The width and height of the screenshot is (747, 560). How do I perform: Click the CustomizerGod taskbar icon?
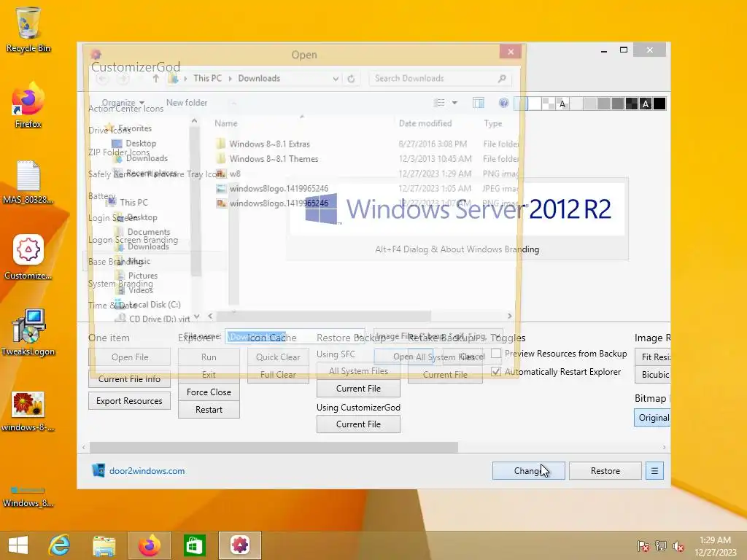coord(239,545)
